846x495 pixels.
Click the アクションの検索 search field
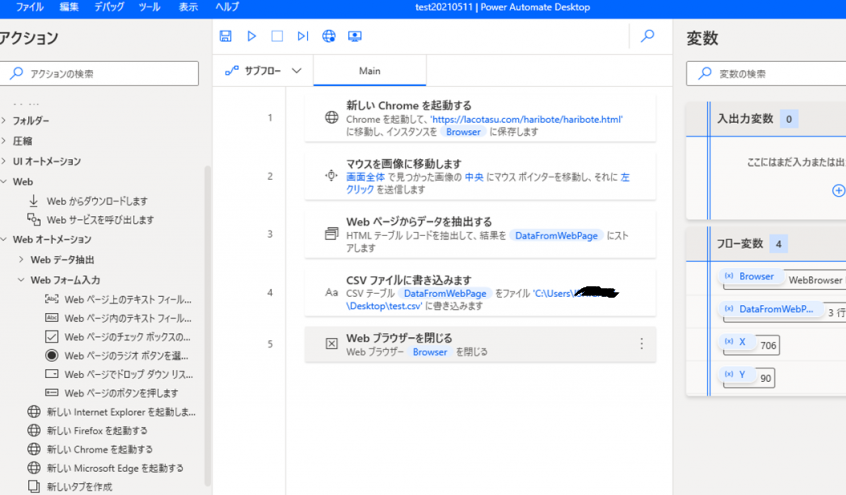pyautogui.click(x=105, y=74)
